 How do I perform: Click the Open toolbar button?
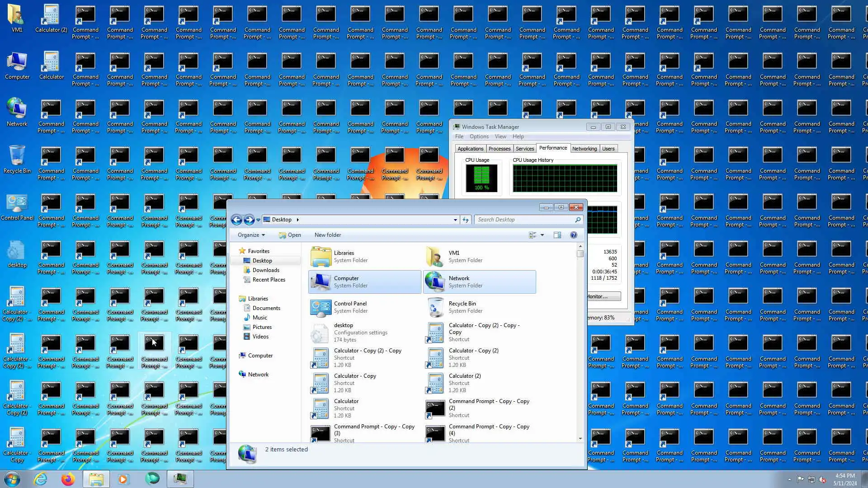click(290, 235)
